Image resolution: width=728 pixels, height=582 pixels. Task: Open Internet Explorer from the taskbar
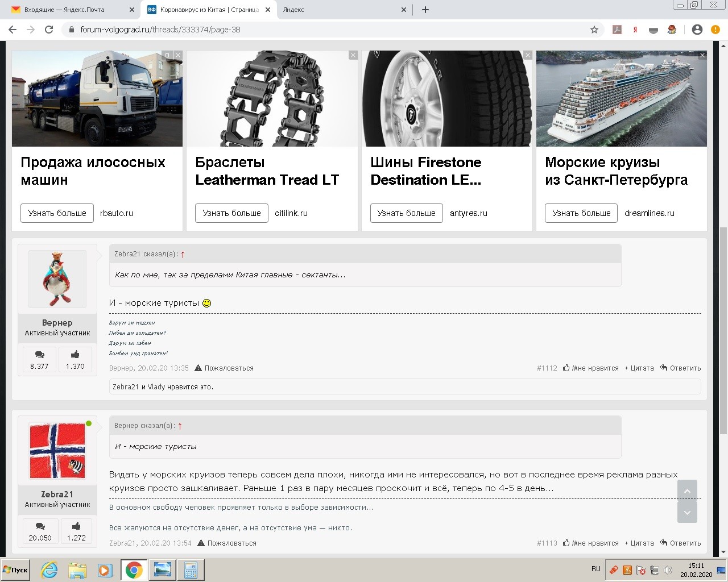(x=49, y=570)
